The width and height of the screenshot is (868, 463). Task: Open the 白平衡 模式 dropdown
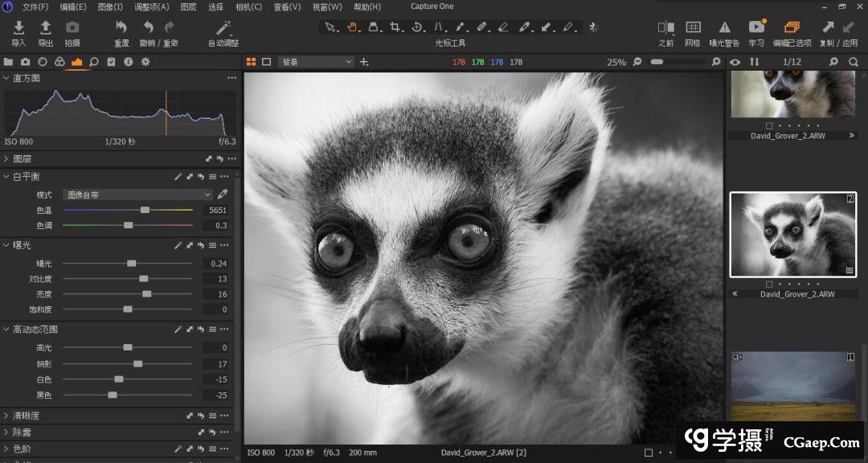click(x=137, y=195)
